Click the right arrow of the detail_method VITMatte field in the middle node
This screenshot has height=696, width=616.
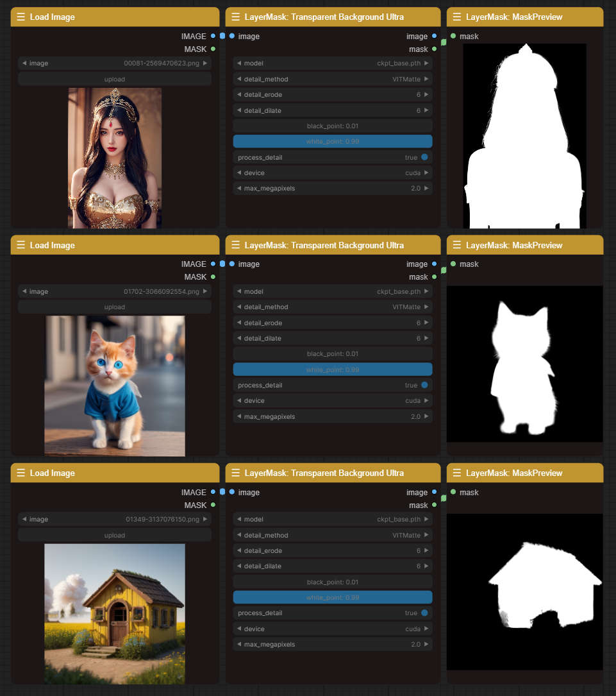click(x=427, y=307)
